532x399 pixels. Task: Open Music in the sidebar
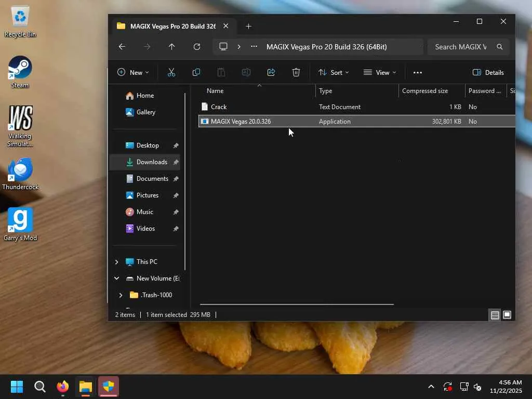[145, 212]
